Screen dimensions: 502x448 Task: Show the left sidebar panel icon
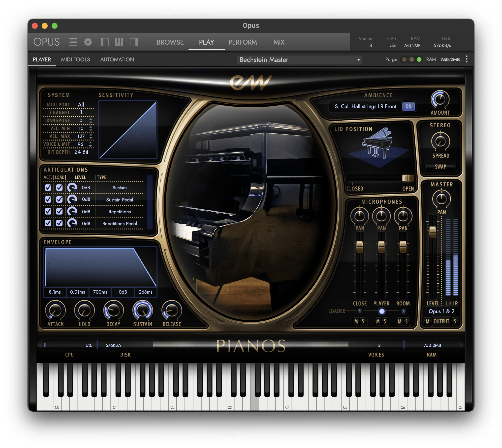point(105,42)
